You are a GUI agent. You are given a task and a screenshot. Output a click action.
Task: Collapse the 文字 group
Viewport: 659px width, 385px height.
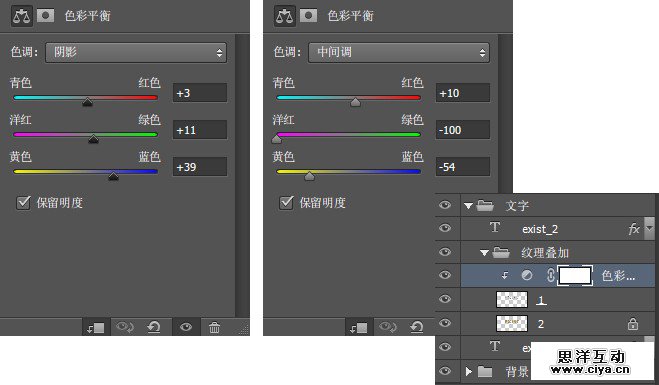pyautogui.click(x=469, y=206)
